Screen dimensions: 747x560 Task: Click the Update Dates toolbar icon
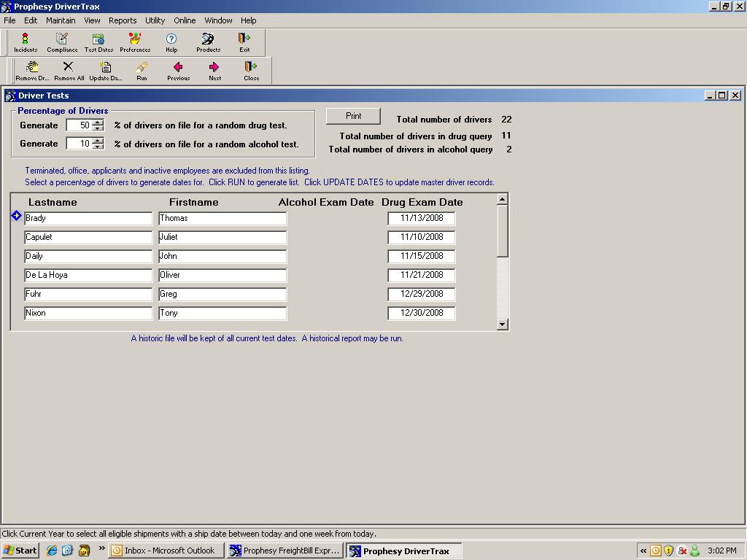pos(105,71)
